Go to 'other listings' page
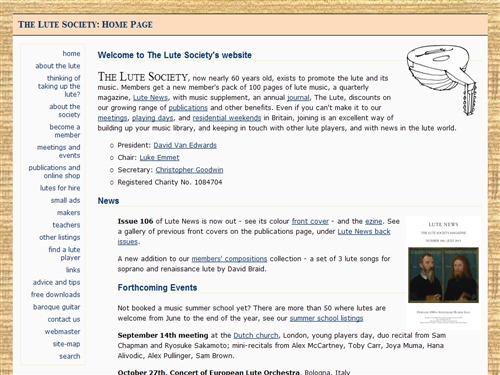The width and height of the screenshot is (500, 375). point(60,237)
